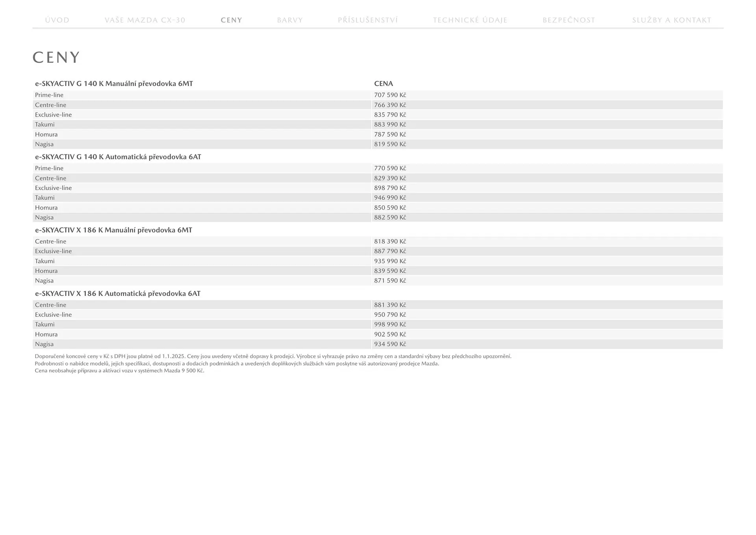Click e-SKYACTIV G 140 K Automatická 6AT heading

[x=118, y=157]
